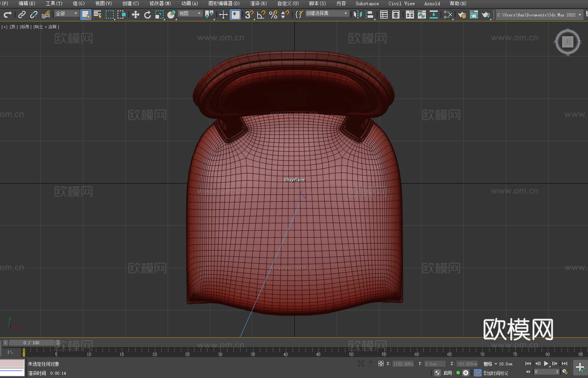Click the Z coordinate field

coord(467,364)
